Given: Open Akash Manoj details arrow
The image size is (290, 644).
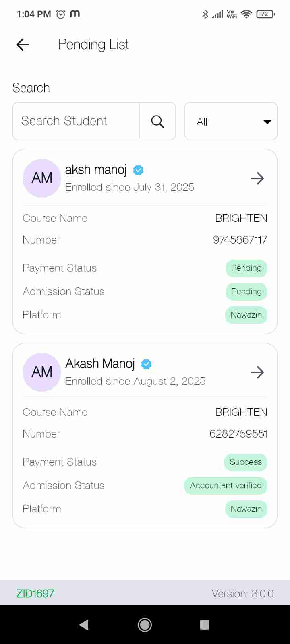Looking at the screenshot, I should (x=257, y=372).
